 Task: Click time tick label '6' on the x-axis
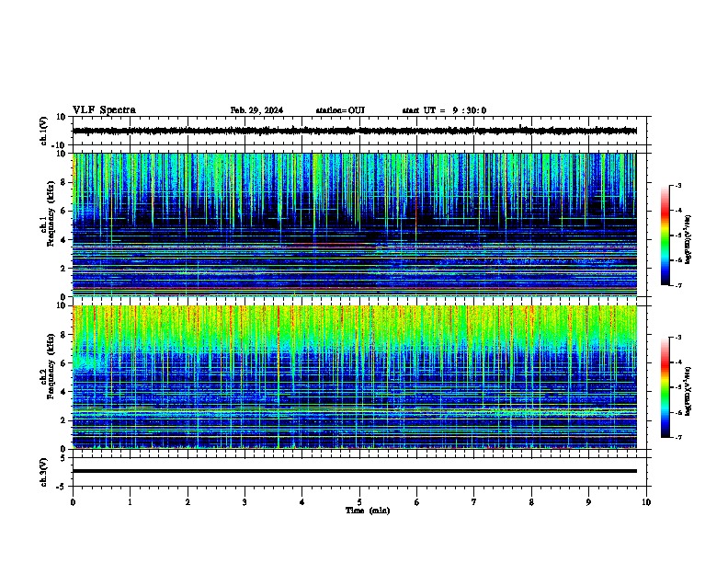(417, 502)
